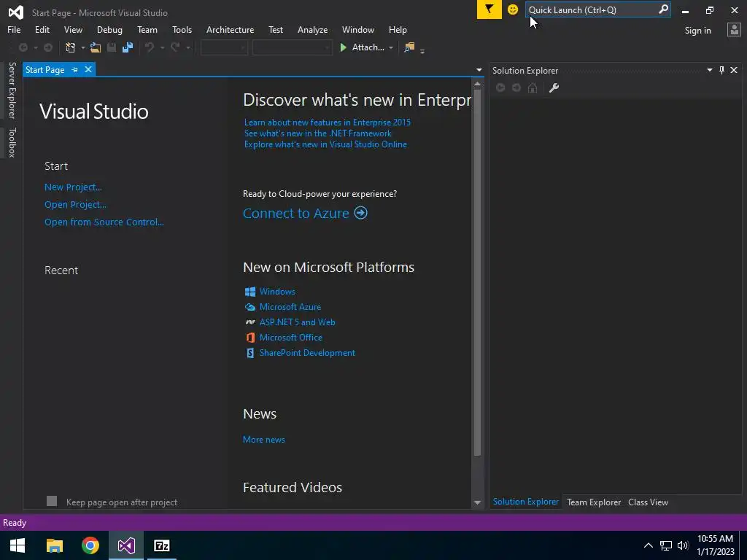
Task: Open Chrome from the taskbar
Action: coord(90,545)
